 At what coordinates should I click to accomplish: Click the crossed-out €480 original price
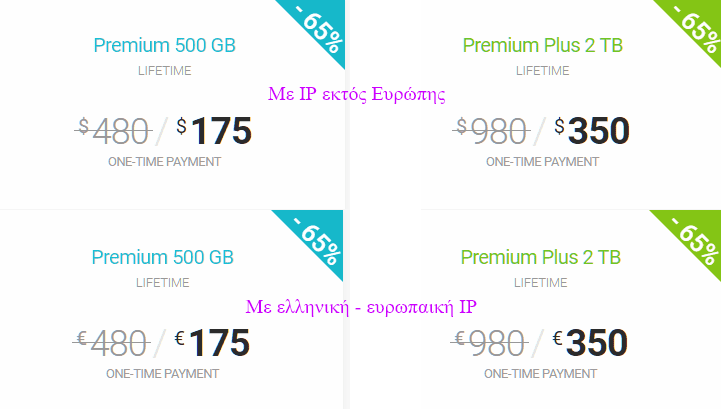(111, 343)
